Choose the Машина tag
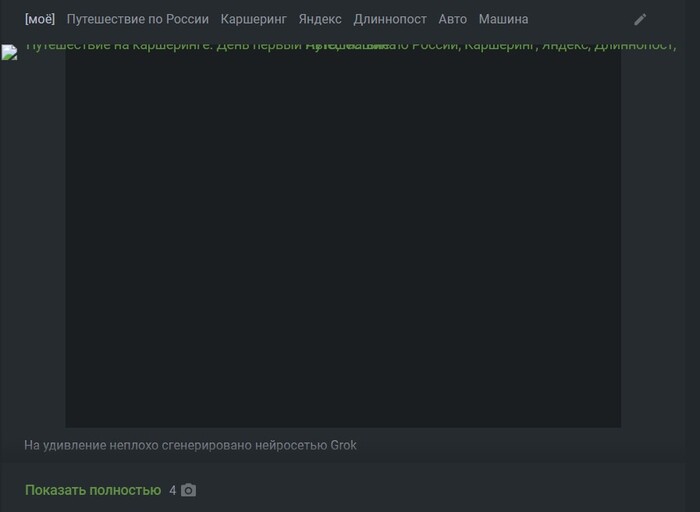This screenshot has height=512, width=700. pyautogui.click(x=504, y=19)
